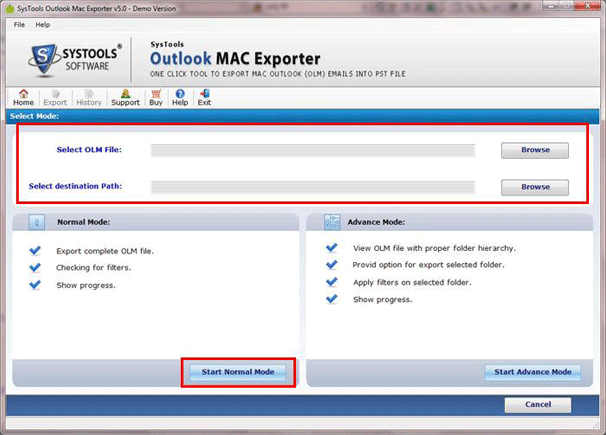Viewport: 606px width, 435px height.
Task: Browse for the OLM file
Action: [535, 151]
